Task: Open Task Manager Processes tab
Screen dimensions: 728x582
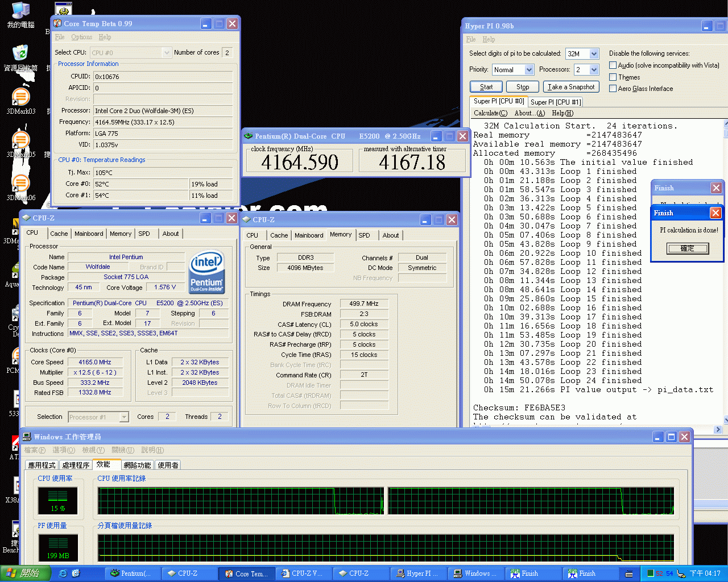Action: point(76,465)
